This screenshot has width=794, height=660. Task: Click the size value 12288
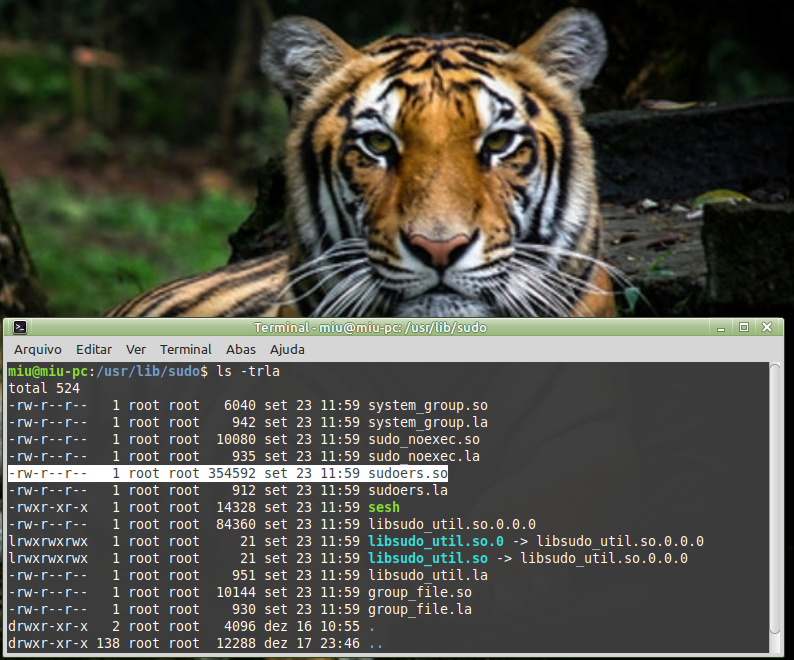(236, 643)
